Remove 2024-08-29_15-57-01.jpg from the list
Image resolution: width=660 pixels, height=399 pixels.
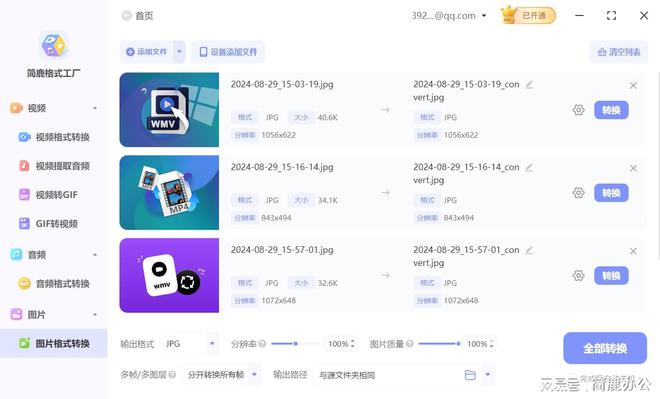tap(633, 251)
